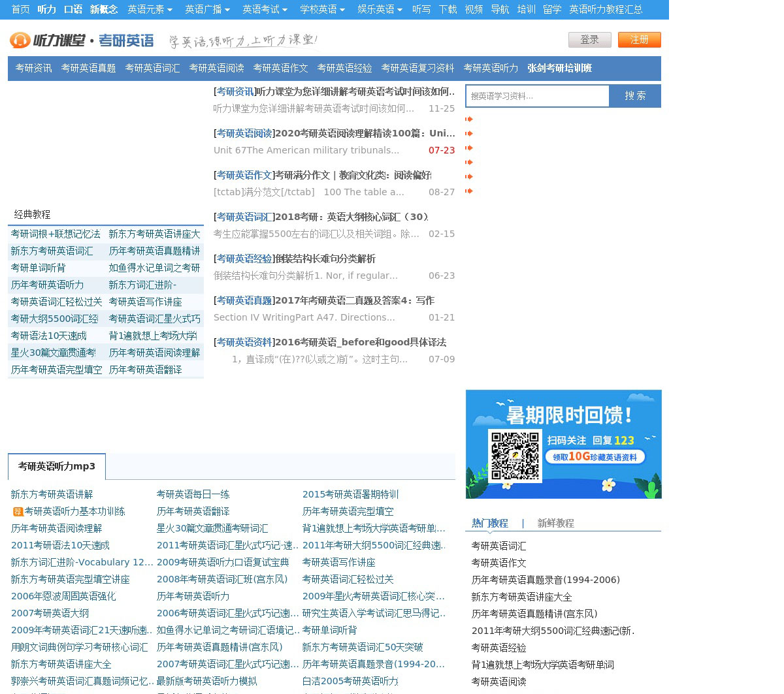
Task: Open the 倒装结构长难句分类解析 article link
Action: pyautogui.click(x=325, y=259)
